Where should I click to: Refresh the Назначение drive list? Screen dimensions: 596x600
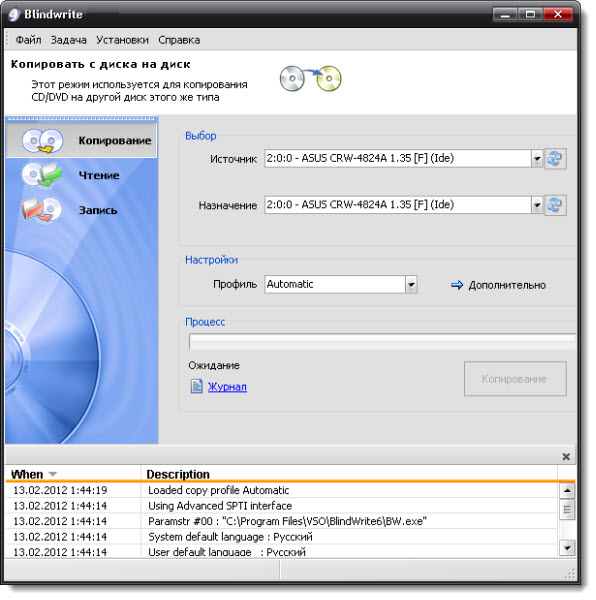(555, 205)
